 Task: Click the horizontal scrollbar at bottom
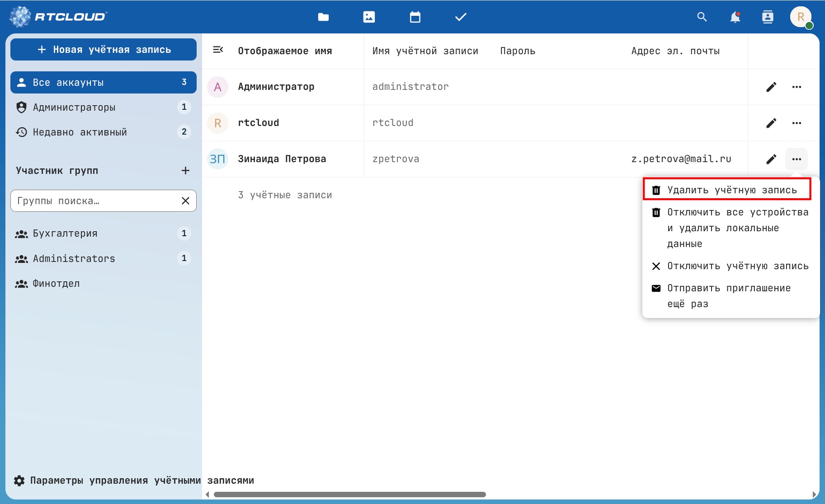(349, 495)
